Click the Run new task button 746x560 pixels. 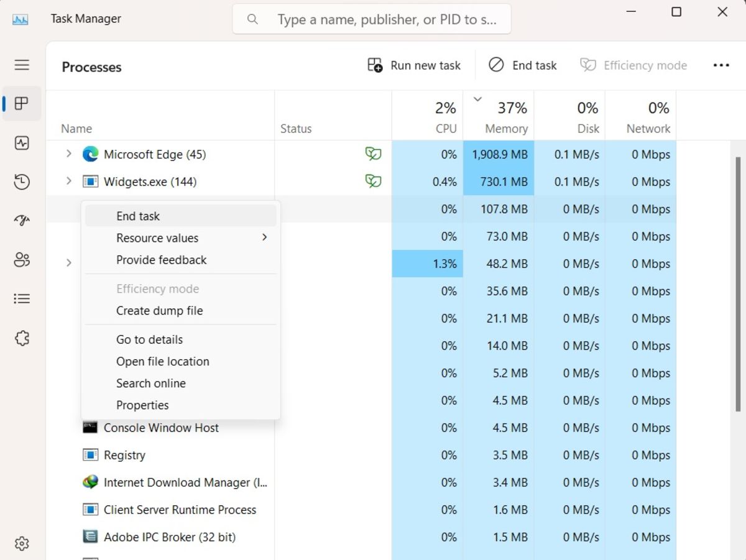(414, 65)
